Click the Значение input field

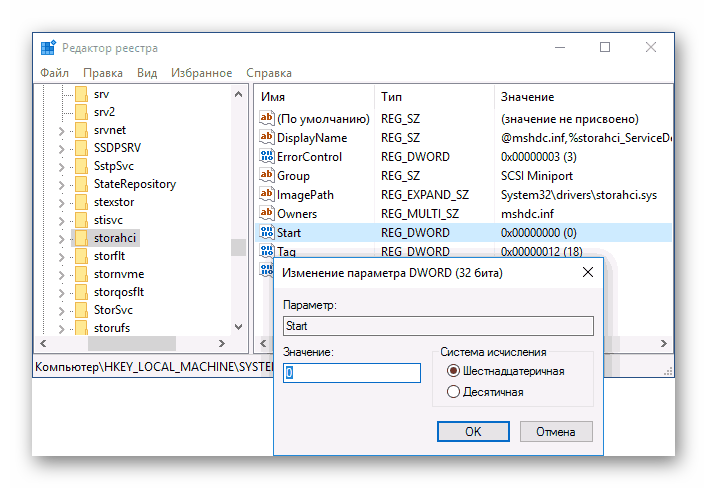[352, 373]
